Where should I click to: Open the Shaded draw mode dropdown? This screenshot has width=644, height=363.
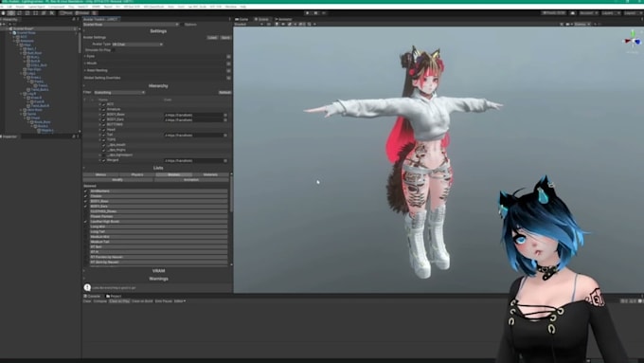248,25
